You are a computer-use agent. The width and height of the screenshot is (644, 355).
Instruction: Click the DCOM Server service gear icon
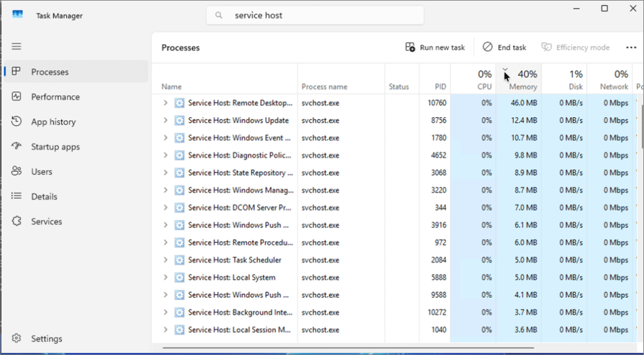[x=179, y=208]
